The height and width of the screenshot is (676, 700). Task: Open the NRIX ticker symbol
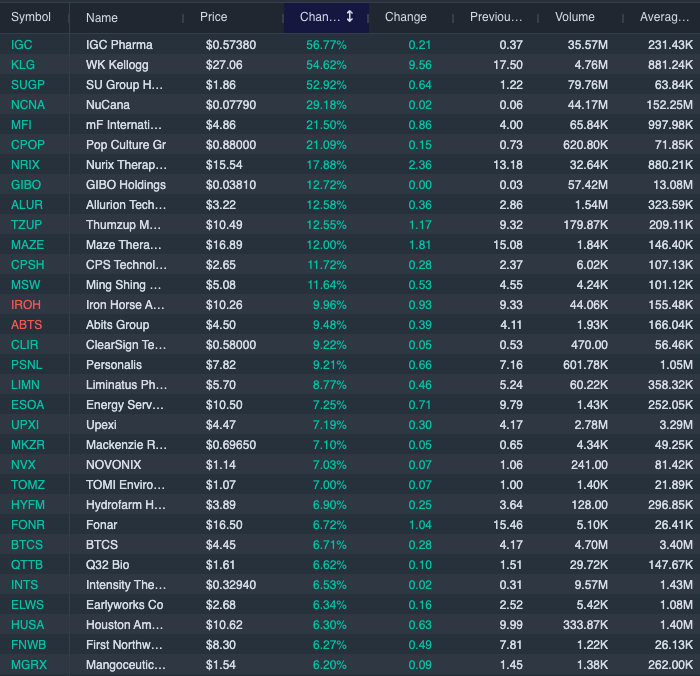tap(25, 165)
